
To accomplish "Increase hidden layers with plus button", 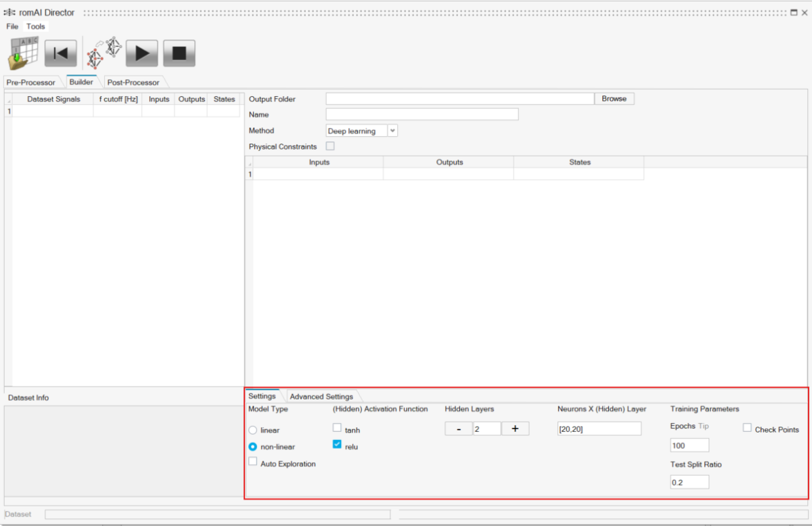I will coord(515,429).
